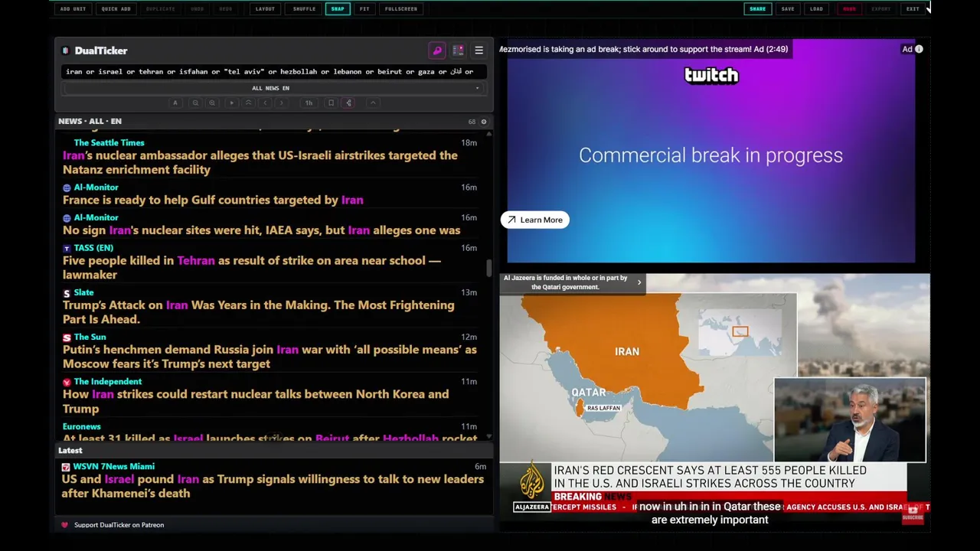The height and width of the screenshot is (551, 980).
Task: Click the text size A icon
Action: 175,103
